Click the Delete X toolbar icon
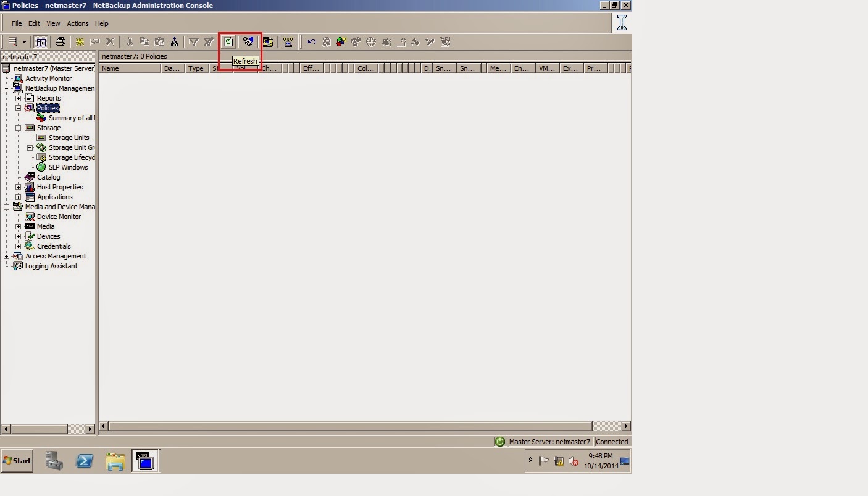The width and height of the screenshot is (868, 496). click(x=110, y=42)
